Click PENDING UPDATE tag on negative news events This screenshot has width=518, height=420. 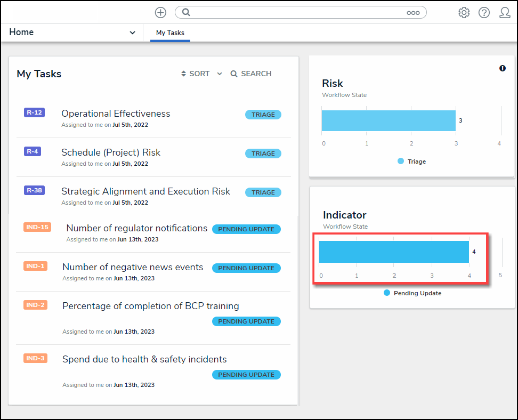(x=246, y=268)
